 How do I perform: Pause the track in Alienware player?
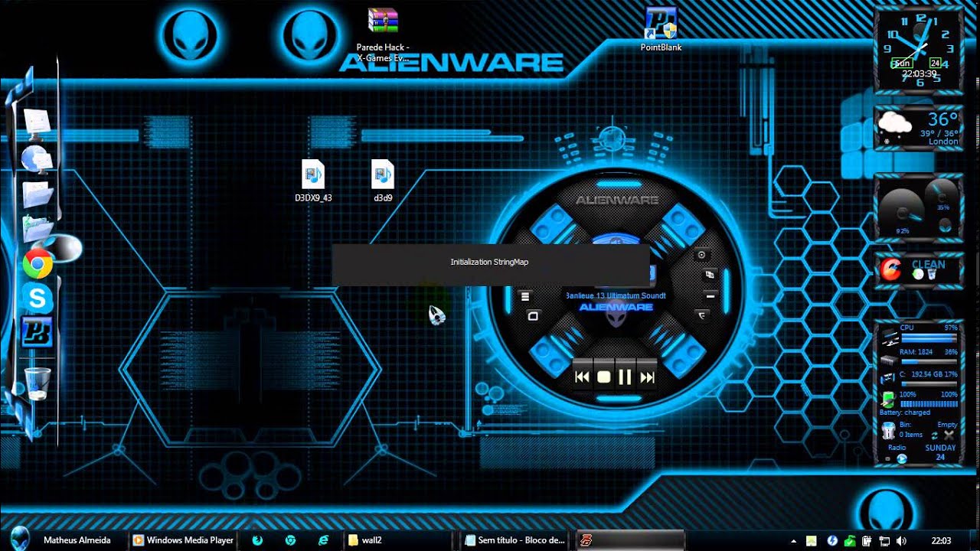click(x=625, y=377)
